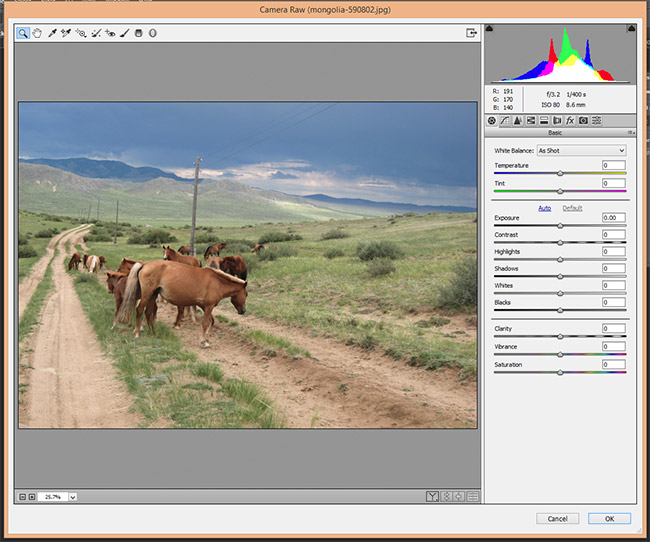
Task: Click the Temperature slider handle
Action: tap(560, 173)
